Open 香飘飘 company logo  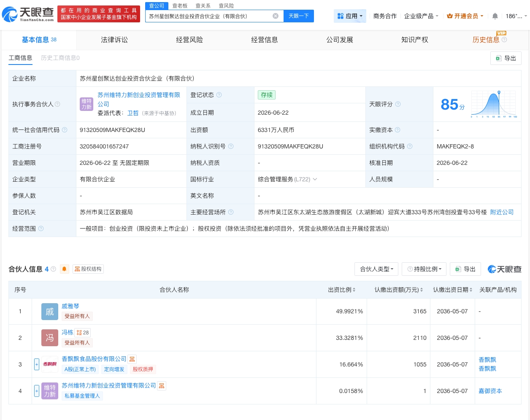[50, 364]
